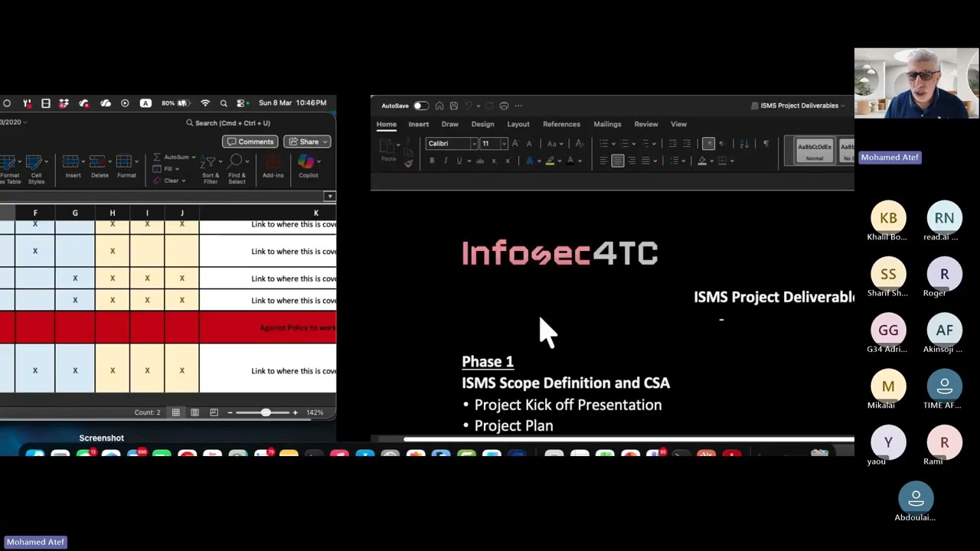Toggle Superscript formatting in Word
Image resolution: width=980 pixels, height=551 pixels.
coord(508,161)
